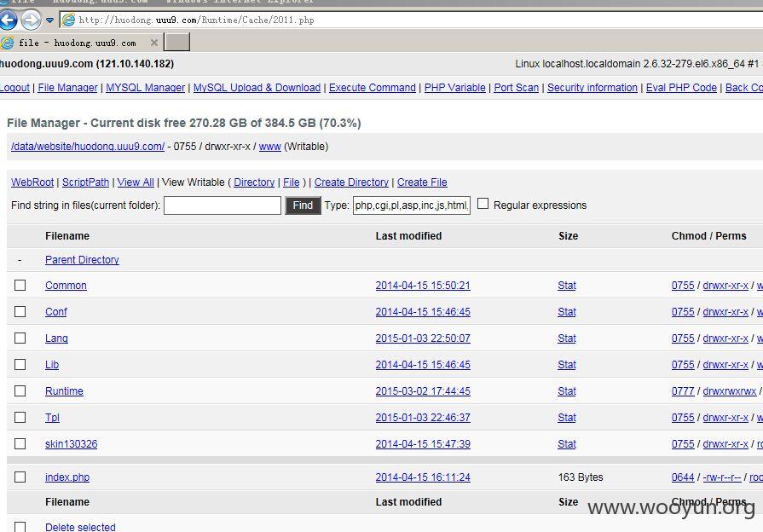
Task: Open the Port Scan page
Action: [x=517, y=88]
